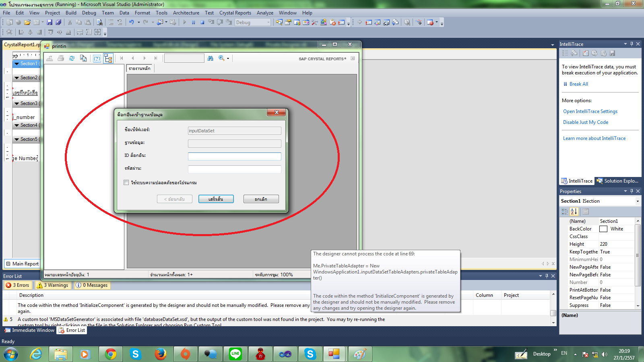Click the Break All pause icon in debug toolbar
644x362 pixels.
click(x=194, y=23)
